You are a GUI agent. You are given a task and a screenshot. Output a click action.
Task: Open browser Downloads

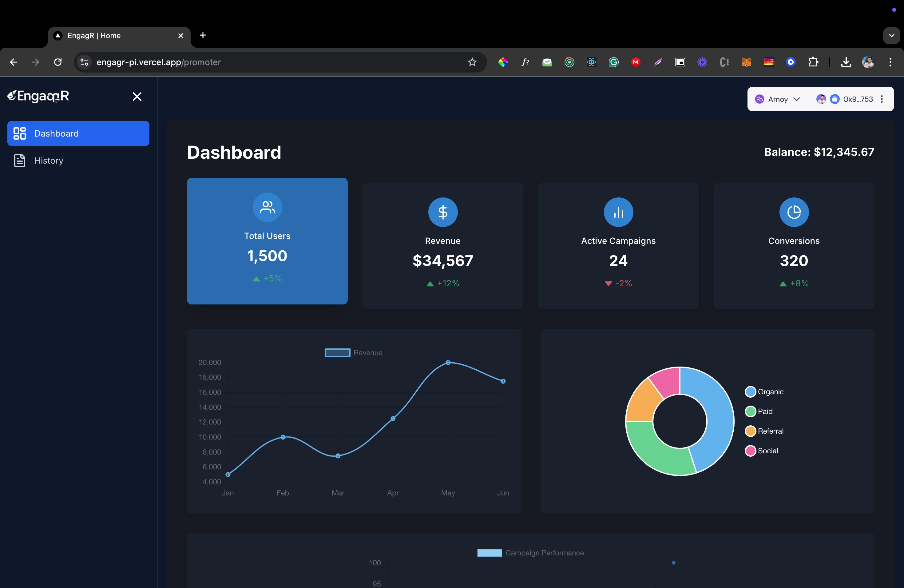click(846, 62)
